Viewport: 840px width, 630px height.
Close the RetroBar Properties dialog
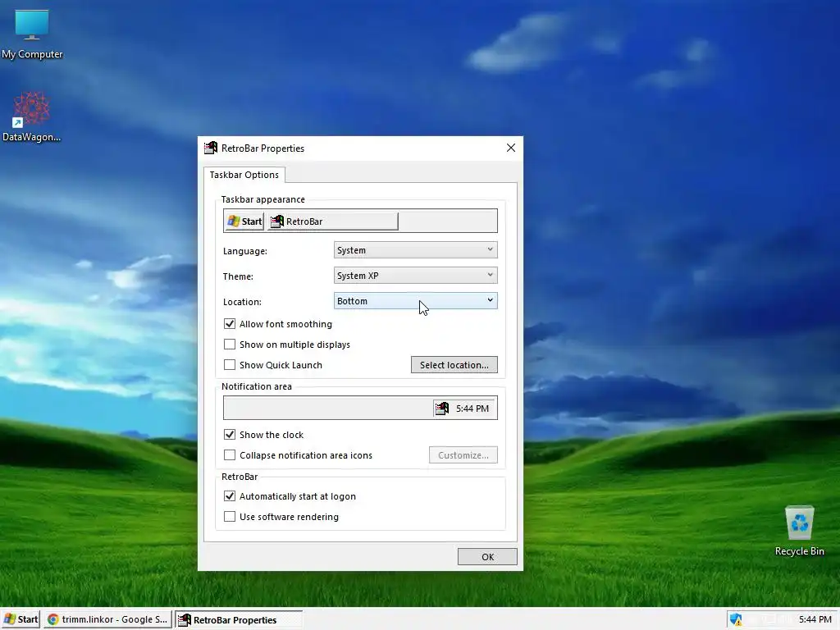pos(511,148)
